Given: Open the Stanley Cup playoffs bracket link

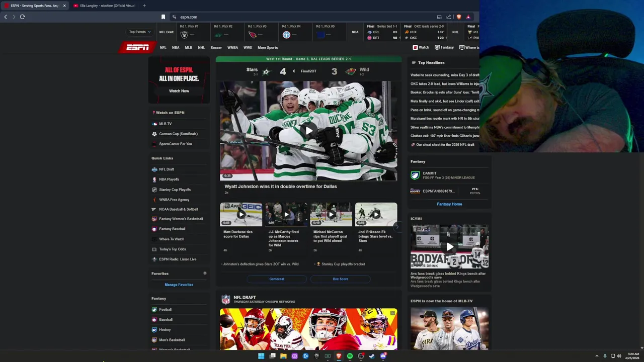Looking at the screenshot, I should point(343,264).
